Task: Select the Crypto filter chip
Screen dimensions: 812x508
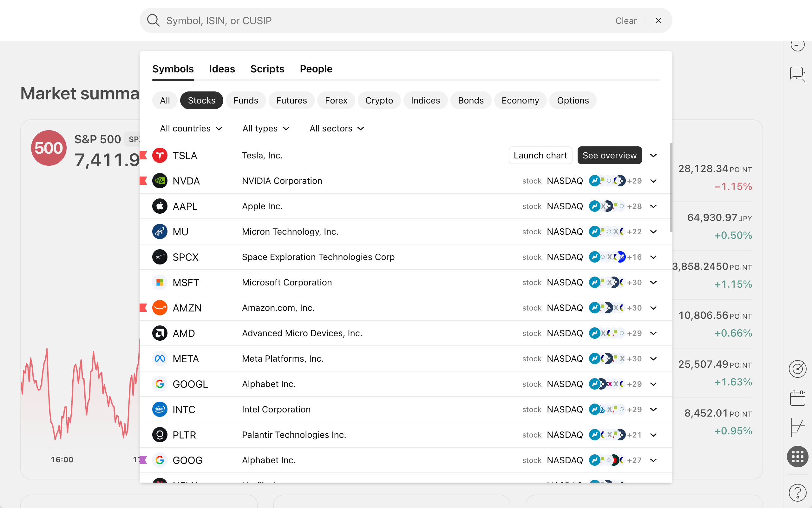Action: click(379, 100)
